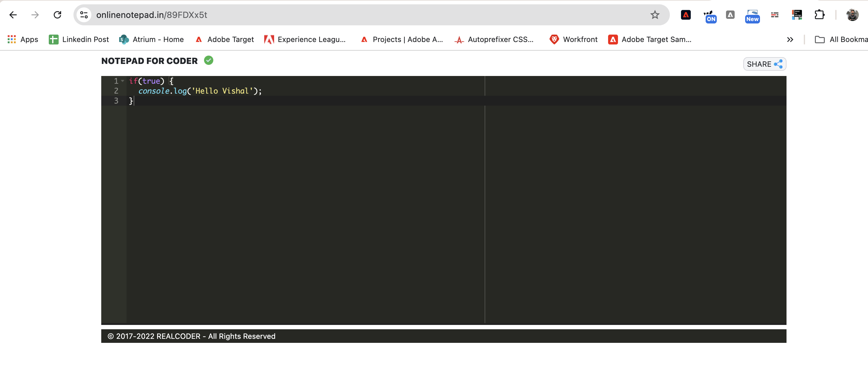Open the Chrome profile avatar

[853, 15]
